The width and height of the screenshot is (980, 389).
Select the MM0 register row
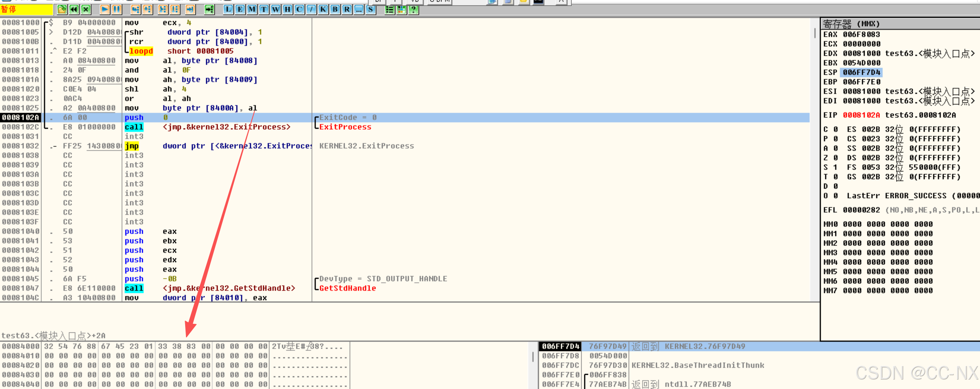coord(878,224)
